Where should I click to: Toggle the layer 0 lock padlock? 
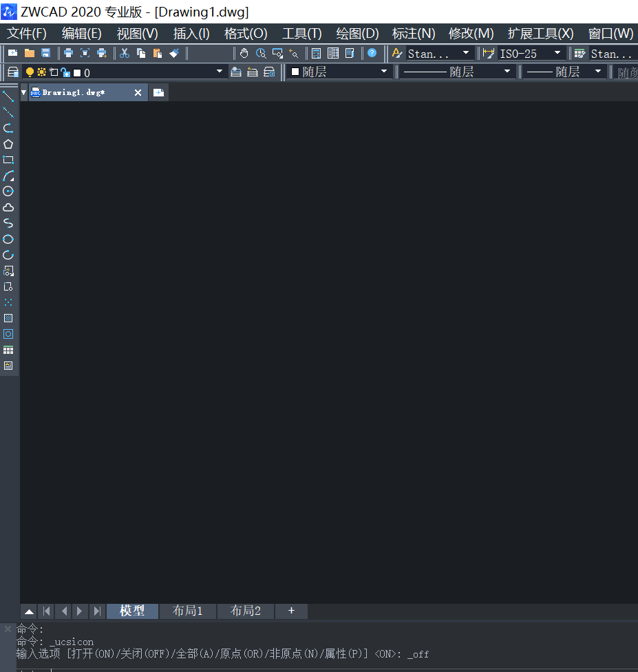point(65,72)
